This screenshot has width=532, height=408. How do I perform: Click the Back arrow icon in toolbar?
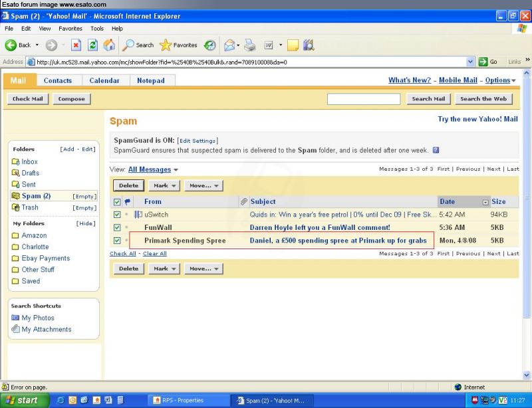click(x=11, y=45)
